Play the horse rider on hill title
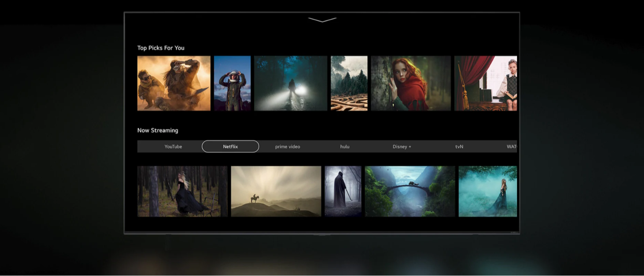The width and height of the screenshot is (644, 276). click(276, 191)
